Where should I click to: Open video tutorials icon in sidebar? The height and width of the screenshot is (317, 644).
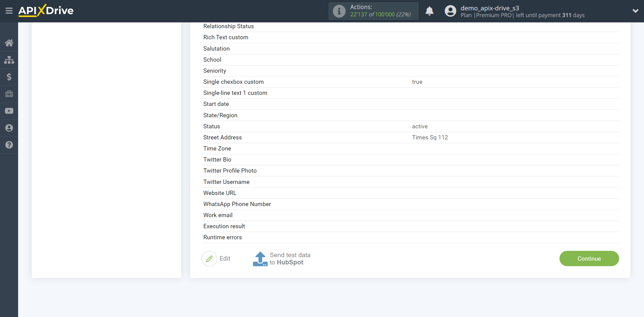(x=9, y=111)
